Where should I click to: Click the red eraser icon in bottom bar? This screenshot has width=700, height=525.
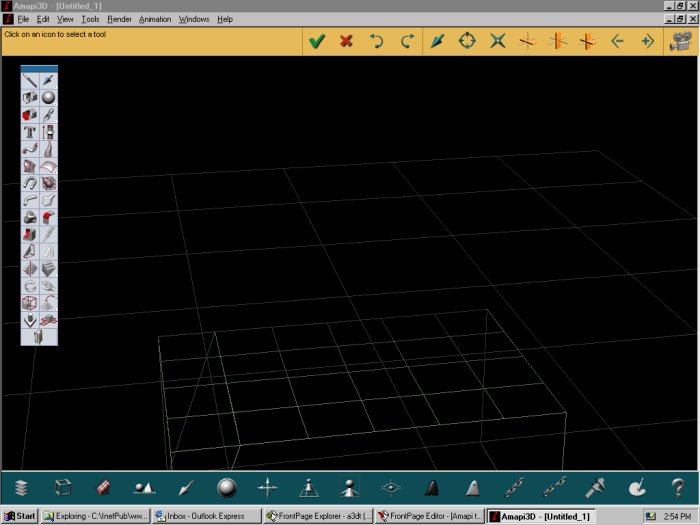(104, 488)
